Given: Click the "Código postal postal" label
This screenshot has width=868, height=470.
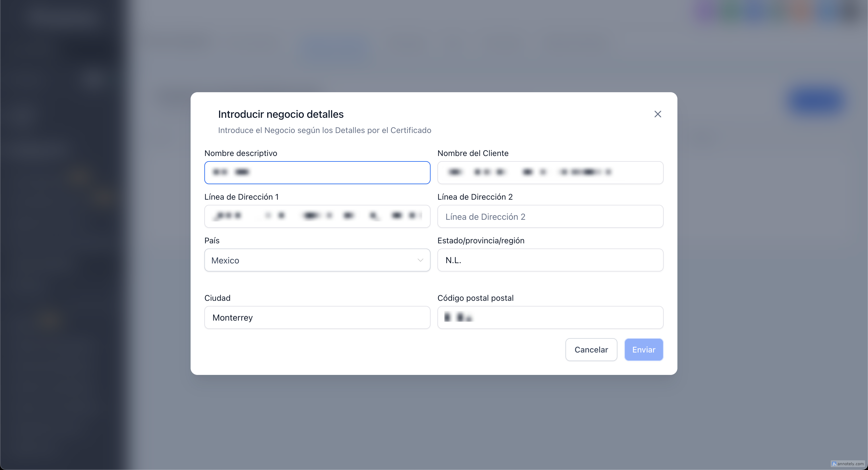Looking at the screenshot, I should coord(475,298).
